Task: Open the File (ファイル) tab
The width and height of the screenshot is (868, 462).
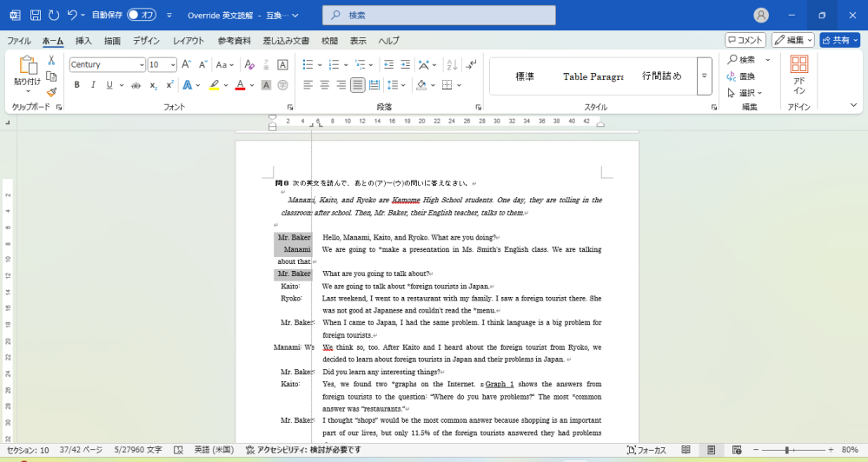Action: 19,41
